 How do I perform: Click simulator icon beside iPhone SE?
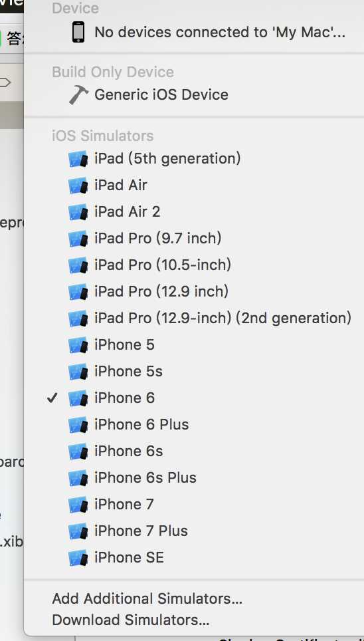point(78,557)
